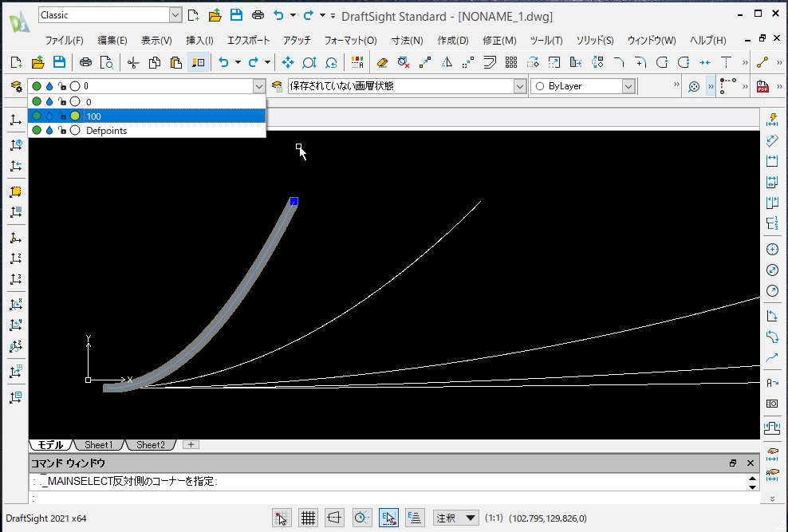Click the New drawing icon in main toolbar

[x=16, y=62]
